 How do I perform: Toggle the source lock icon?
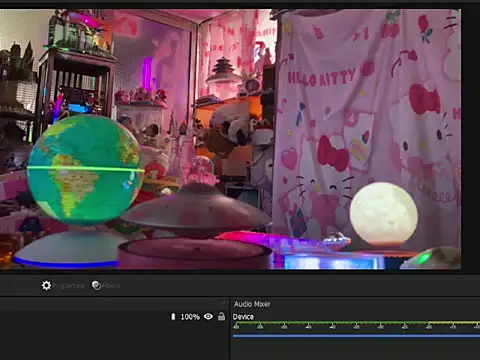click(221, 316)
